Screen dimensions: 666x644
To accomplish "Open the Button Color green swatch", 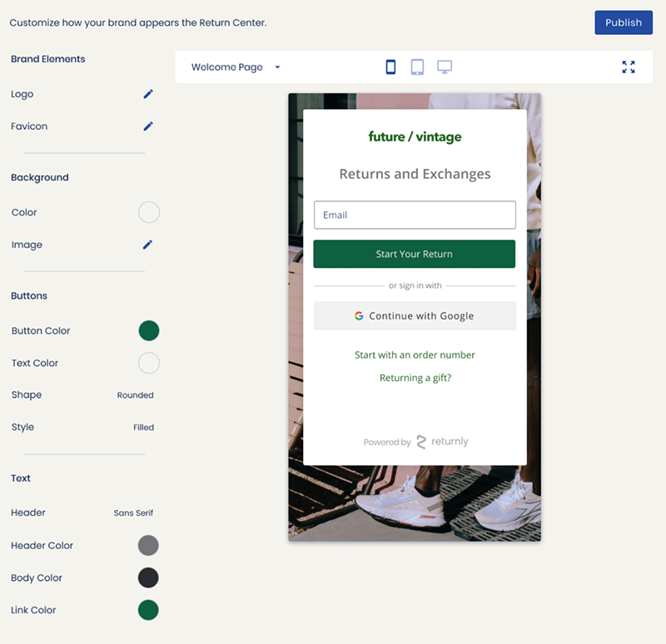I will pyautogui.click(x=148, y=331).
